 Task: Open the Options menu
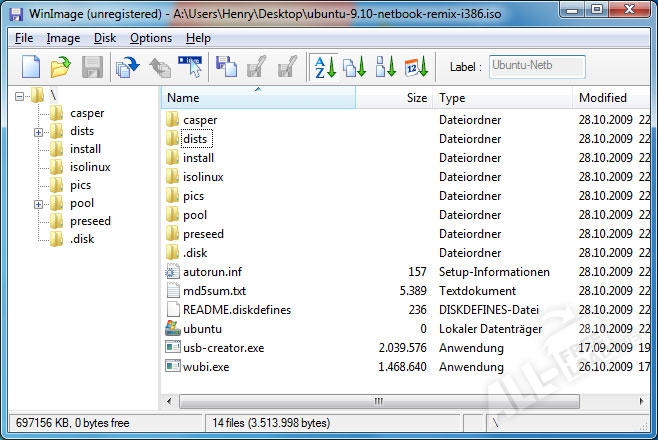click(x=151, y=38)
